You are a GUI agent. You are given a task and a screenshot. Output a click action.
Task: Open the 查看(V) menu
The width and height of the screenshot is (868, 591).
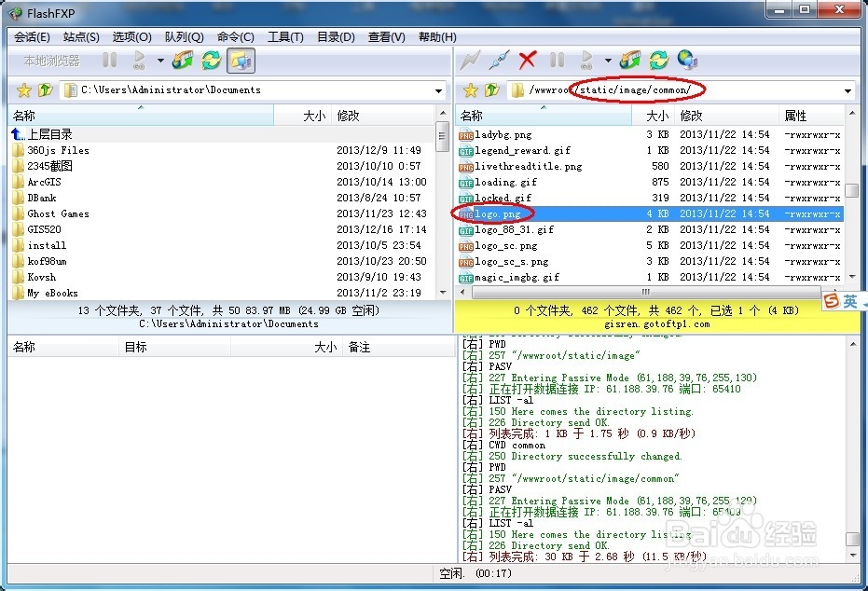[x=386, y=37]
